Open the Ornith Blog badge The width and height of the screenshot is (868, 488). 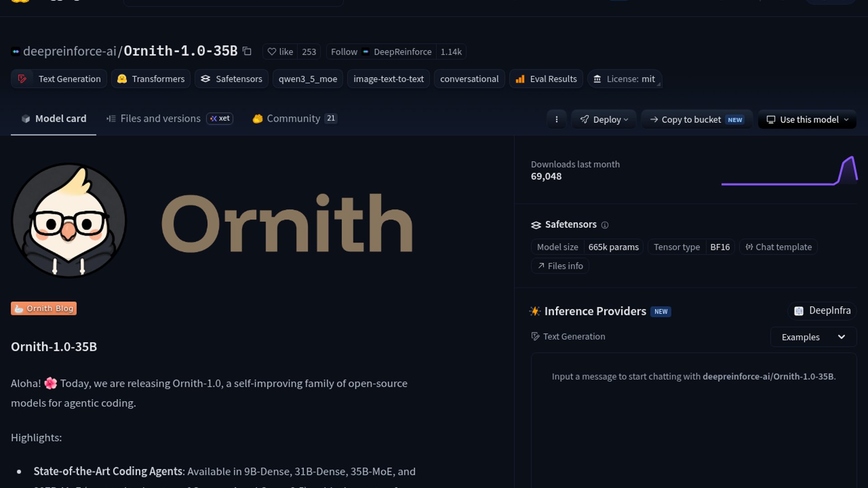click(x=44, y=309)
